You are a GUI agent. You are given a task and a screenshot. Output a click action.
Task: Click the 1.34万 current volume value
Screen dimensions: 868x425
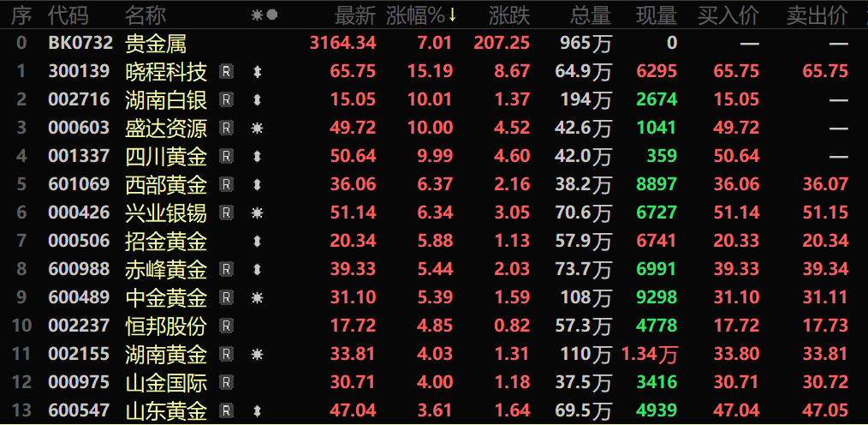point(650,355)
